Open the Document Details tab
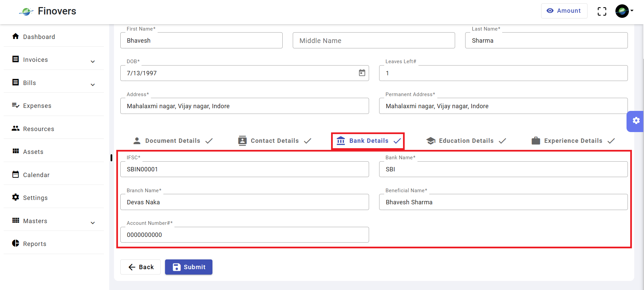Viewport: 644px width, 290px height. pos(173,141)
